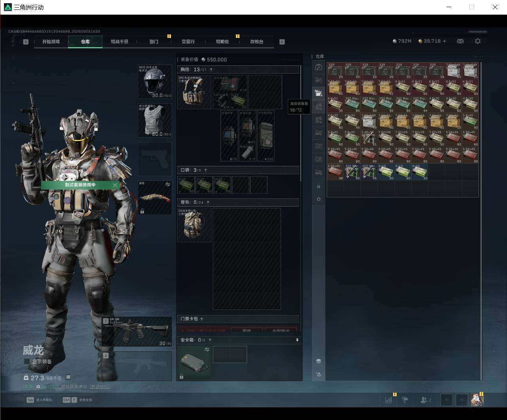Close the 制式套装使用中 banner

[x=115, y=185]
